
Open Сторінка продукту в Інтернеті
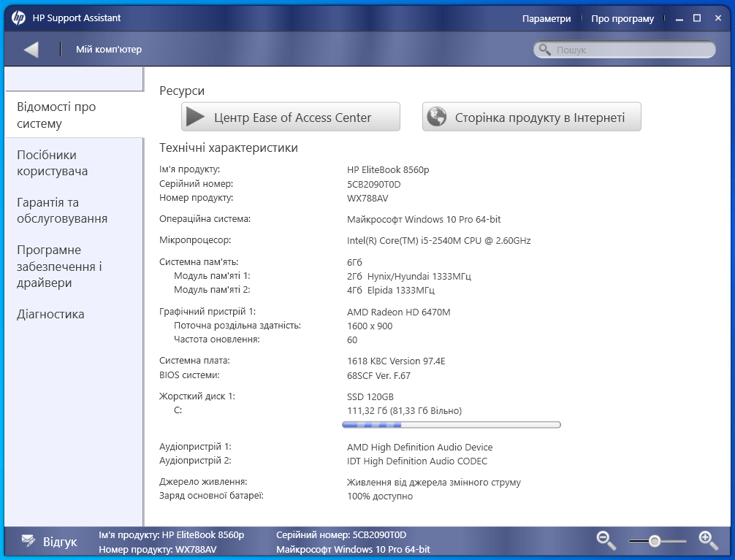click(x=532, y=117)
